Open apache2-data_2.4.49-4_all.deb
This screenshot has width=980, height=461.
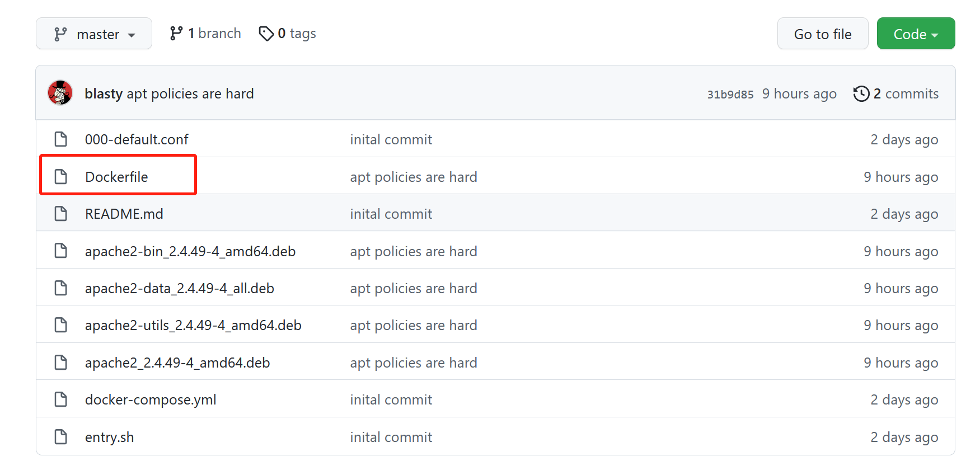pos(180,288)
